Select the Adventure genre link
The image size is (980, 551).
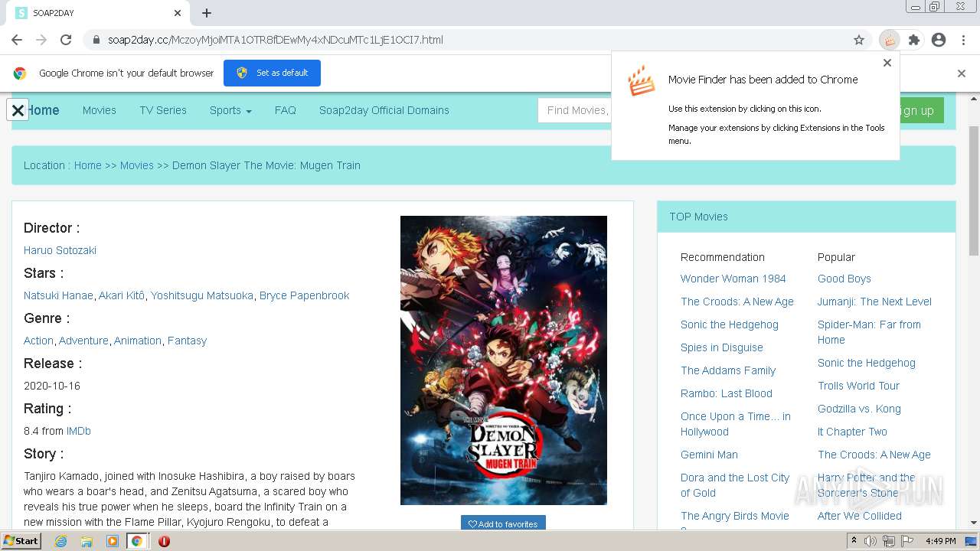[83, 341]
